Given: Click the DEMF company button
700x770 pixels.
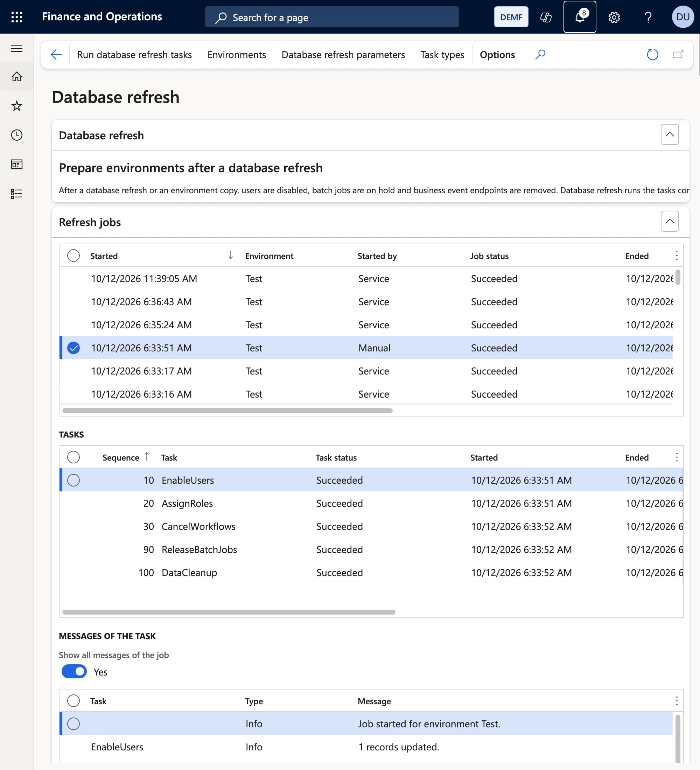Looking at the screenshot, I should pos(511,17).
